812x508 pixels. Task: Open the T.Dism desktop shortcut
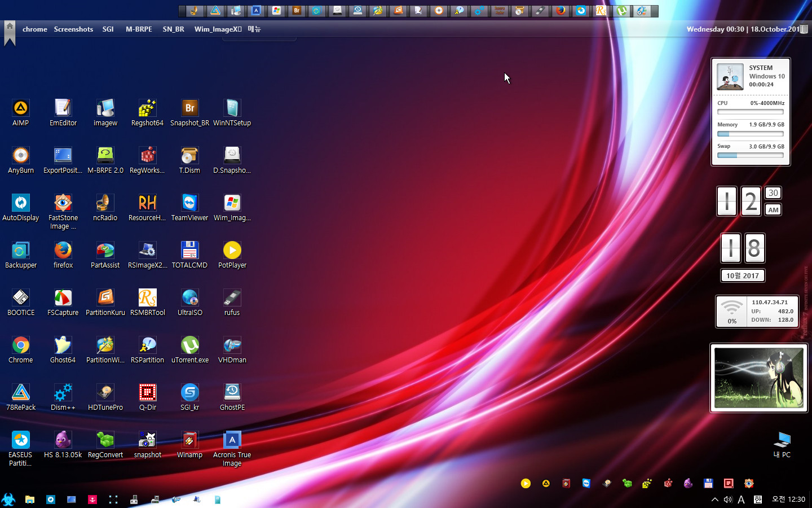pos(189,160)
